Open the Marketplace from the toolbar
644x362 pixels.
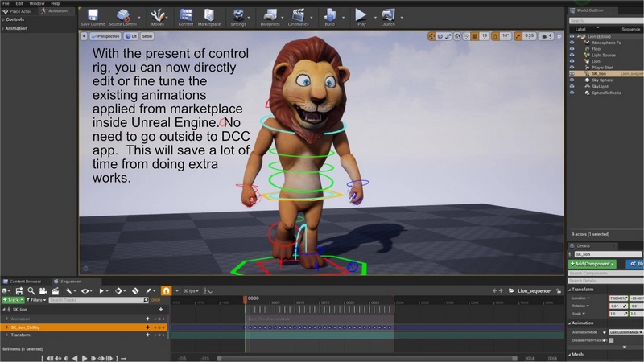(x=208, y=15)
